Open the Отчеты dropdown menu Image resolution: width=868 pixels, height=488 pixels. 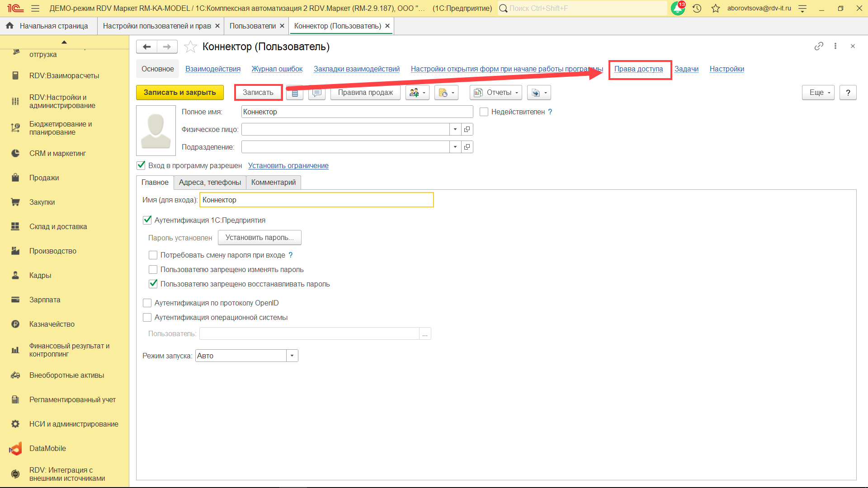tap(495, 93)
